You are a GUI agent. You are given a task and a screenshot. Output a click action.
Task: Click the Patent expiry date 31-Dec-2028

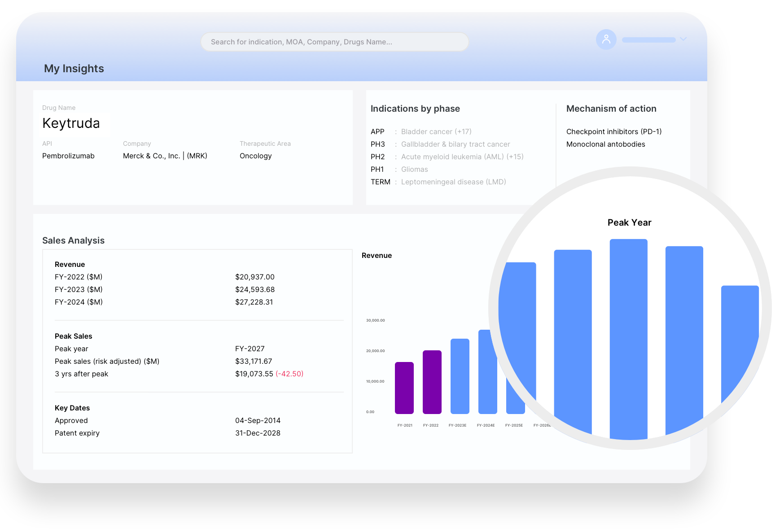pyautogui.click(x=258, y=433)
